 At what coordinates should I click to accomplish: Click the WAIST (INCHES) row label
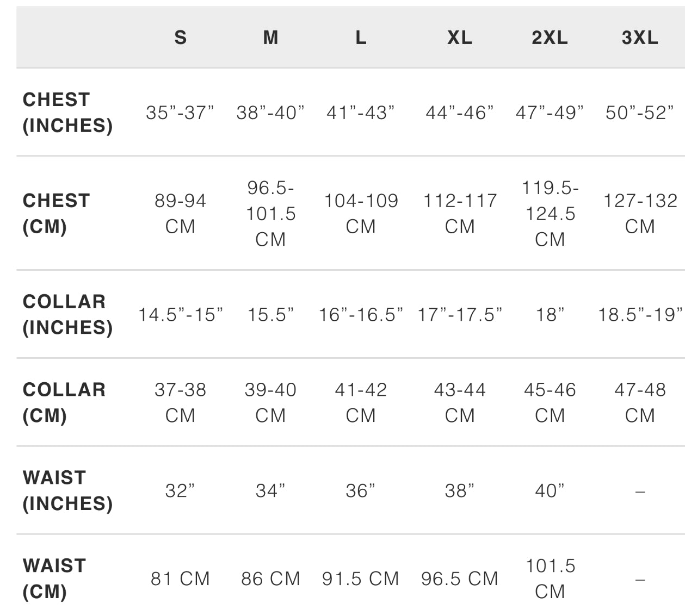67,490
